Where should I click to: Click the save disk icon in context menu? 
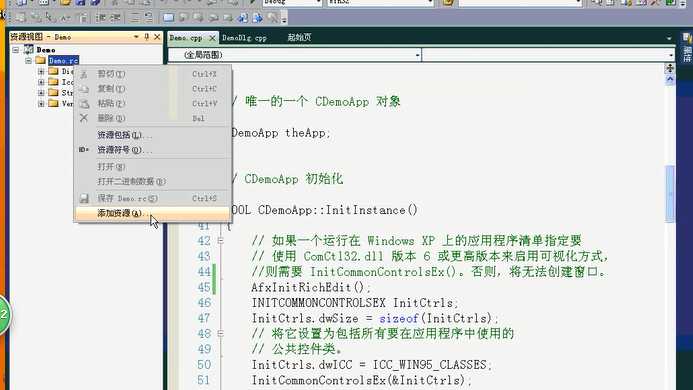coord(84,199)
